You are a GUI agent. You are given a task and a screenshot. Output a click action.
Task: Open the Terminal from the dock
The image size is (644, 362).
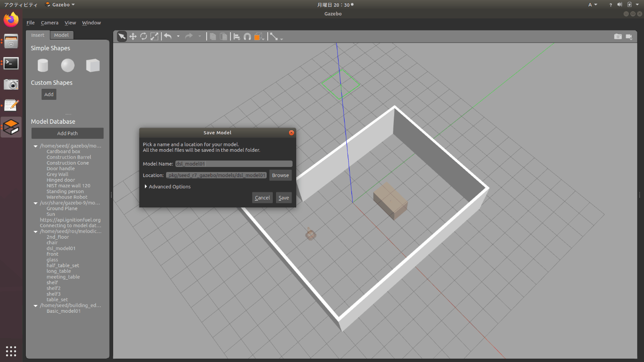11,63
